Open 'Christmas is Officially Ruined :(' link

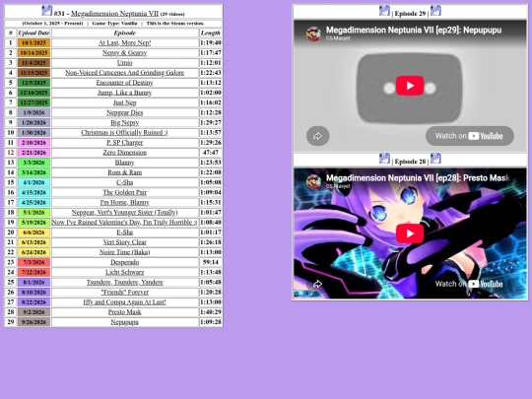click(124, 133)
